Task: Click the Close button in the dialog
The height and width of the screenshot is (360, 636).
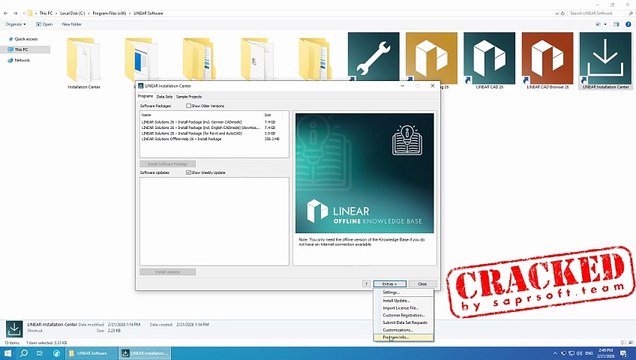Action: coord(423,284)
